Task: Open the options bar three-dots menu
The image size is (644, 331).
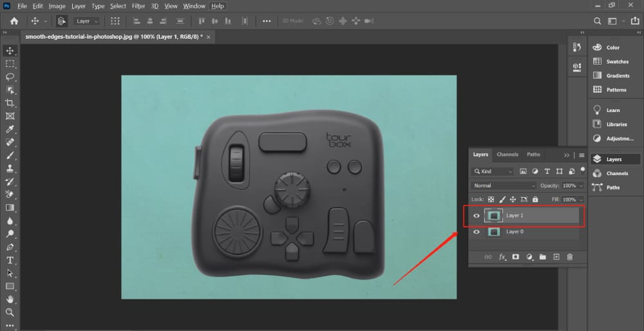Action: click(x=267, y=21)
